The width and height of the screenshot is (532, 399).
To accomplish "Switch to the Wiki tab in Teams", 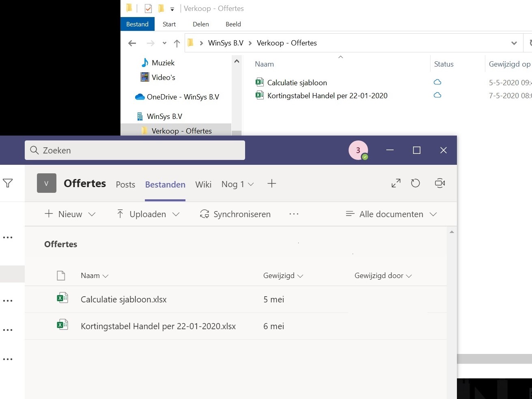I will [203, 185].
